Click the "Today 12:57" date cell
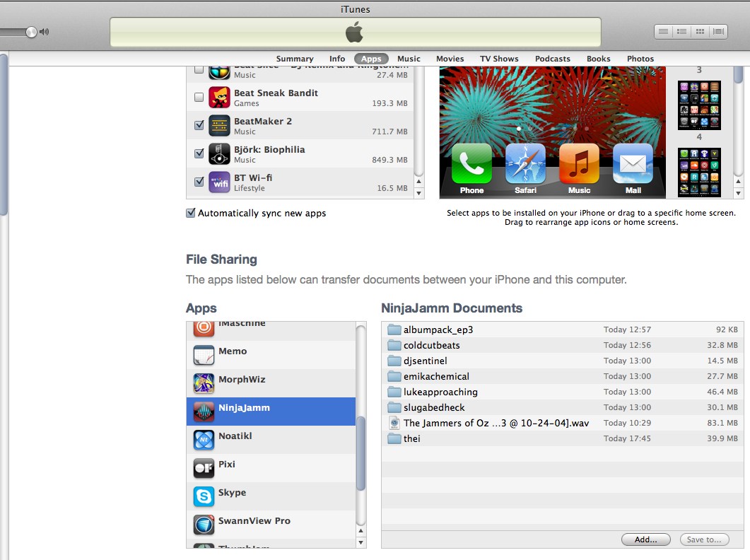Image resolution: width=750 pixels, height=560 pixels. [627, 329]
